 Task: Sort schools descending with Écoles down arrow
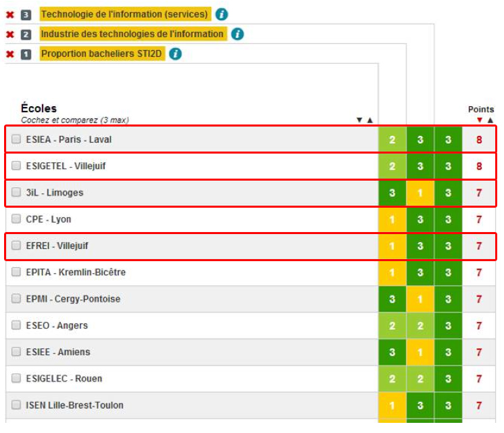coord(359,120)
